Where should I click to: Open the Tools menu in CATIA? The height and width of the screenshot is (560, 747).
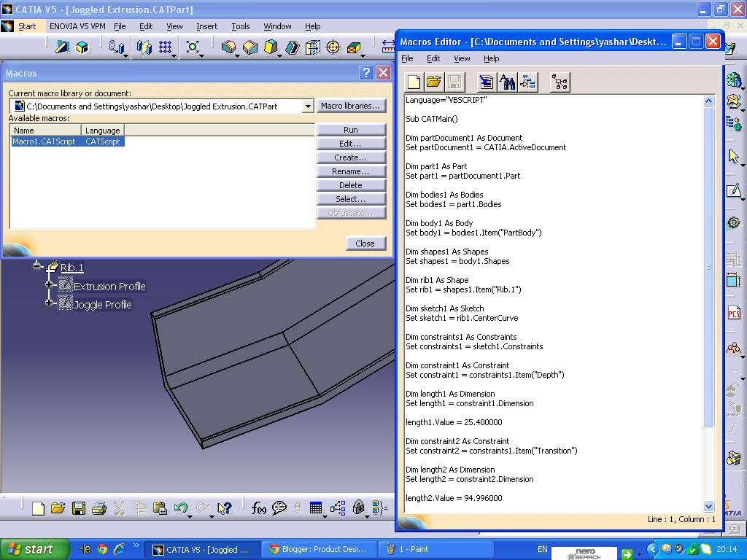(x=240, y=26)
